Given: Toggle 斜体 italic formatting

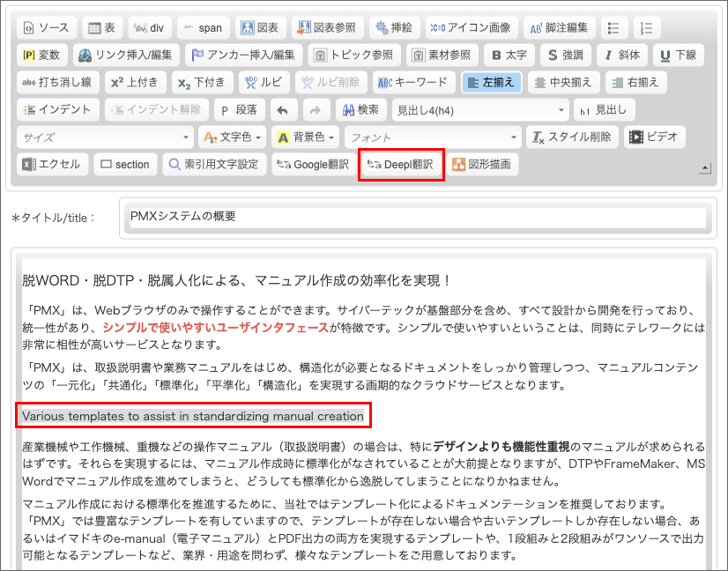Looking at the screenshot, I should 622,56.
